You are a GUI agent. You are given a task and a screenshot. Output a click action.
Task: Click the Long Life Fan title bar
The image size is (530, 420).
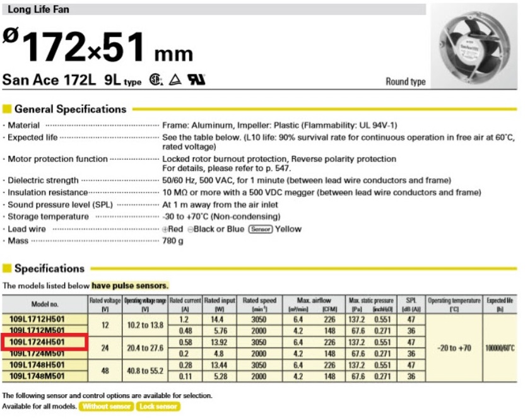[214, 9]
